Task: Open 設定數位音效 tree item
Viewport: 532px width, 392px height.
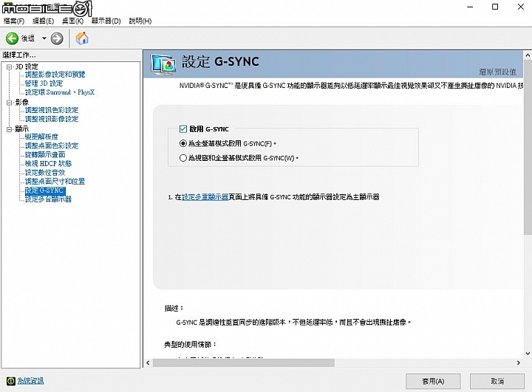Action: tap(45, 172)
